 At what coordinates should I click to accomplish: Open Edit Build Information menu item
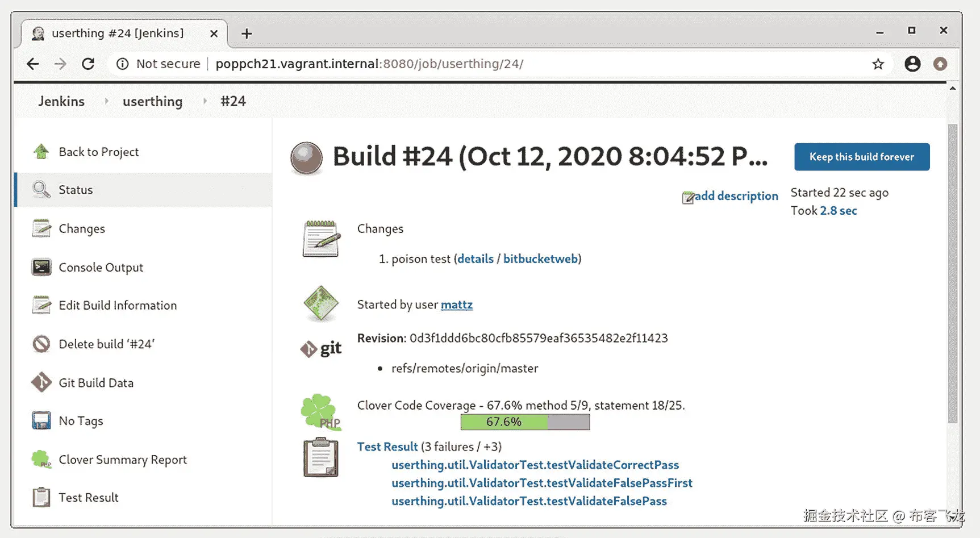(118, 306)
